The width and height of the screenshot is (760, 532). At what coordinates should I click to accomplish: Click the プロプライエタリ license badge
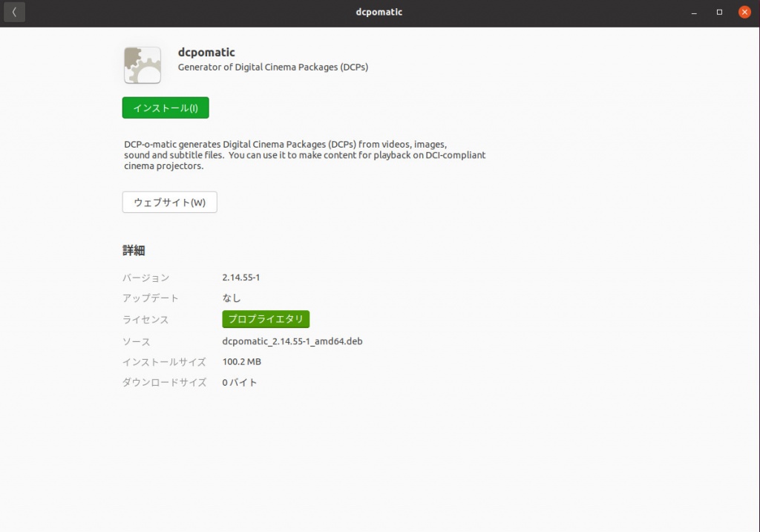[266, 319]
